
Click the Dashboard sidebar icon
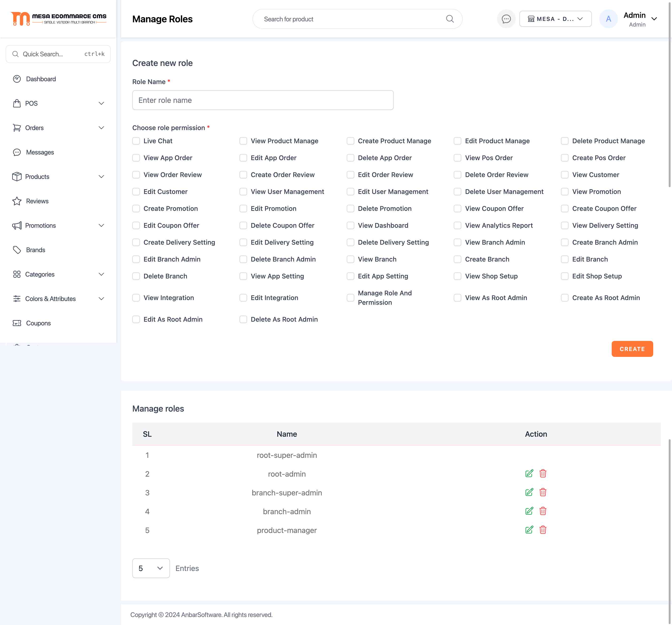(x=16, y=79)
